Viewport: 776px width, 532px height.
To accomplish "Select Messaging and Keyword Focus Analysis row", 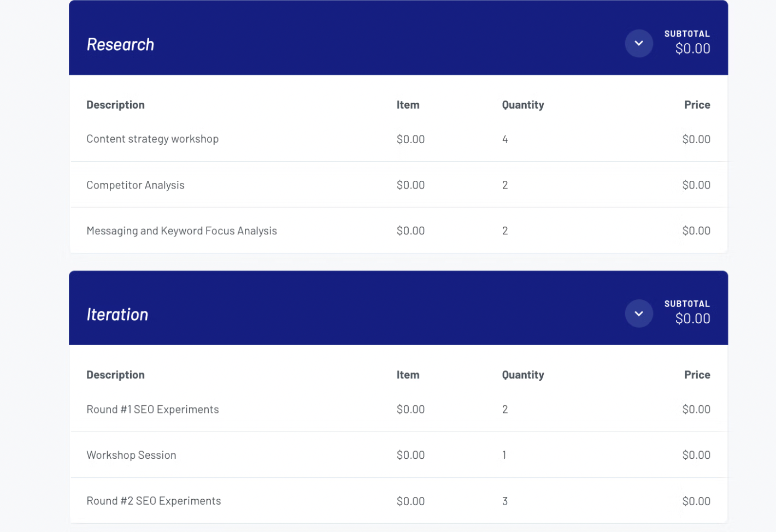I will pyautogui.click(x=181, y=231).
